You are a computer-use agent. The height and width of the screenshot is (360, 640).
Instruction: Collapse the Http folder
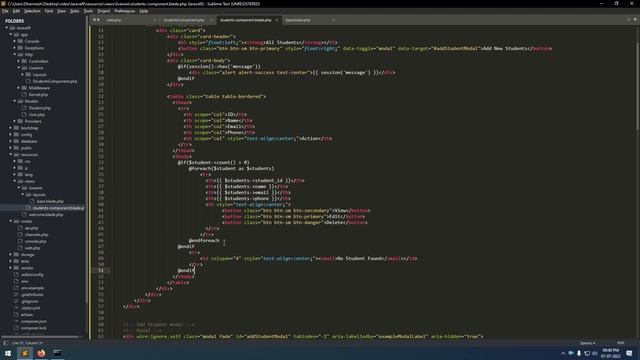click(x=15, y=55)
